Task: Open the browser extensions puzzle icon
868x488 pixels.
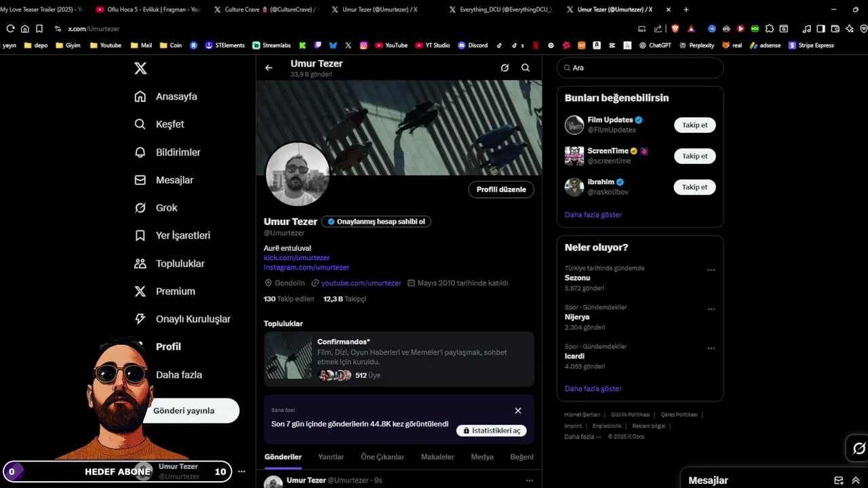Action: [769, 28]
